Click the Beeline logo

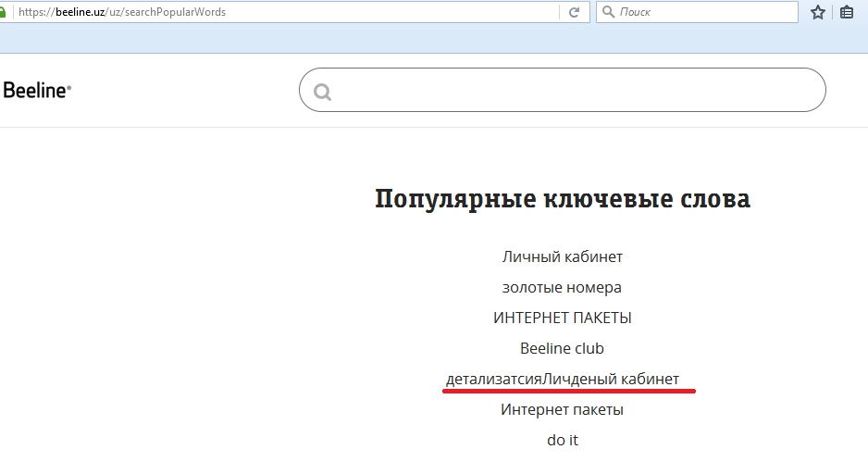(37, 91)
